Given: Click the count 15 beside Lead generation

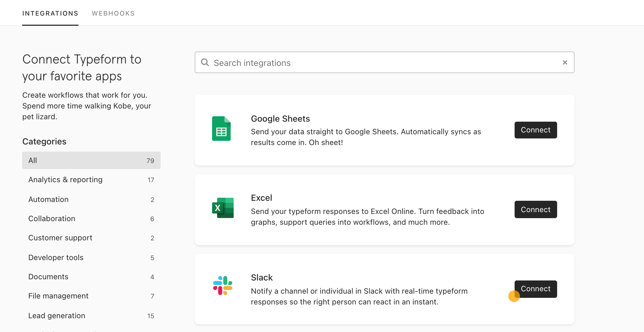Looking at the screenshot, I should coord(151,316).
